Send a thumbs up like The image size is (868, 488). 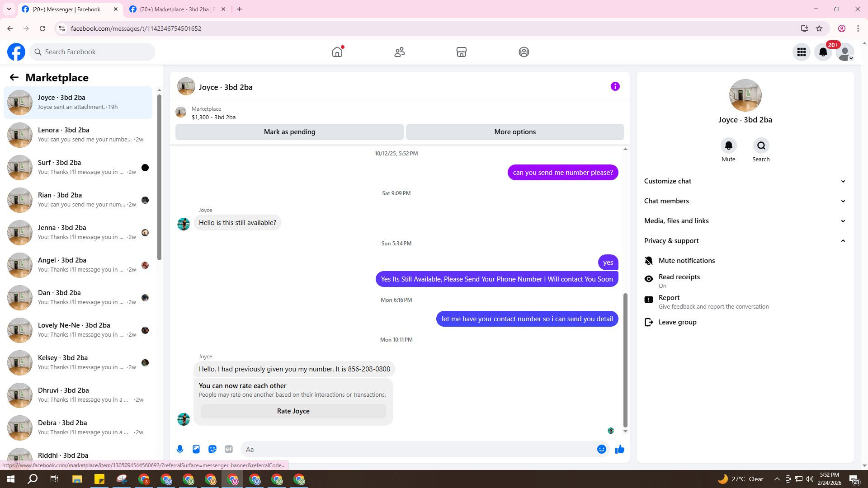(x=619, y=449)
